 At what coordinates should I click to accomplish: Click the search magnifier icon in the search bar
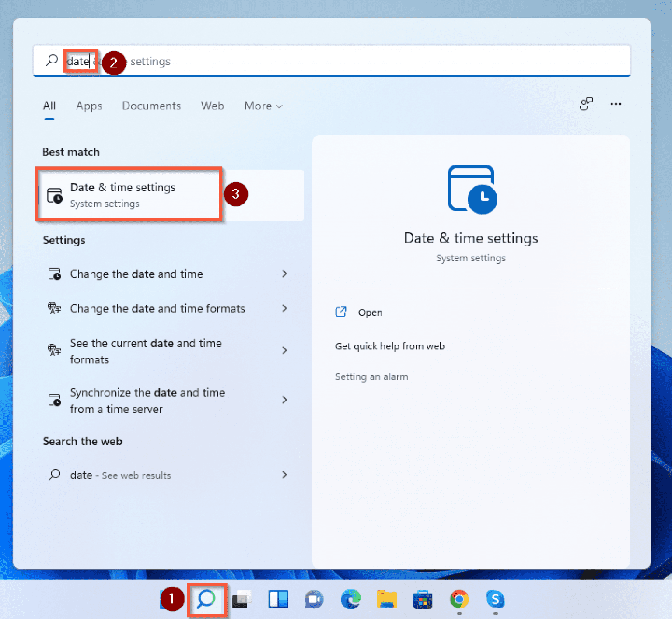click(51, 61)
